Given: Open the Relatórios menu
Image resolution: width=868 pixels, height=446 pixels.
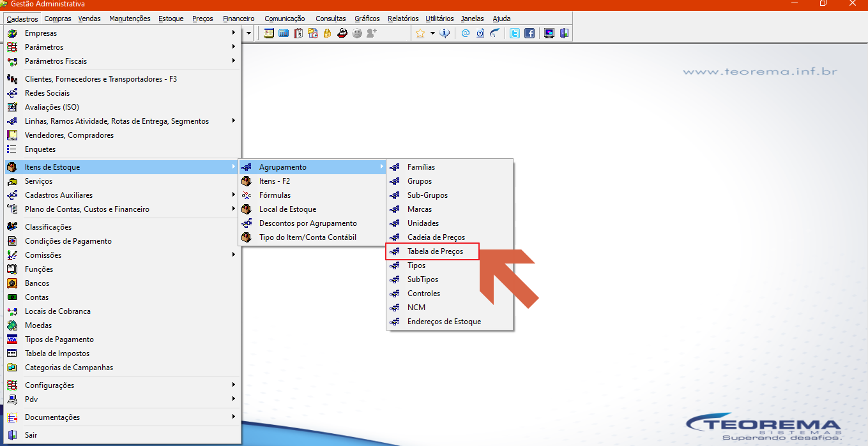Looking at the screenshot, I should tap(403, 19).
